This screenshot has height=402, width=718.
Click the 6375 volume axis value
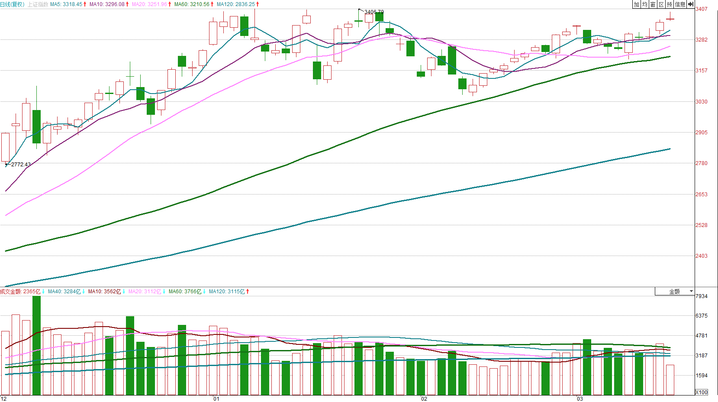pos(702,315)
